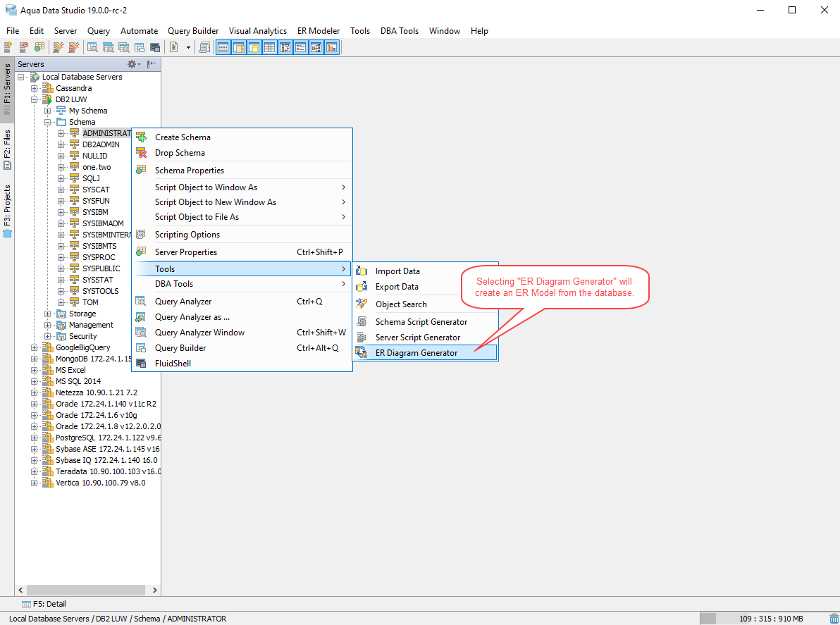The height and width of the screenshot is (625, 840).
Task: Toggle the first blue view button in toolbar
Action: click(x=223, y=48)
